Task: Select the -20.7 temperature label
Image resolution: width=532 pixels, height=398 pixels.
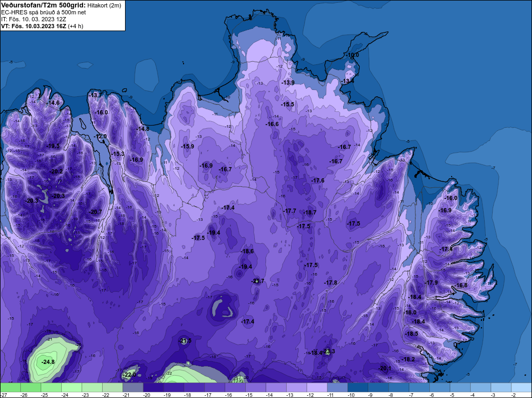Action: pos(95,212)
